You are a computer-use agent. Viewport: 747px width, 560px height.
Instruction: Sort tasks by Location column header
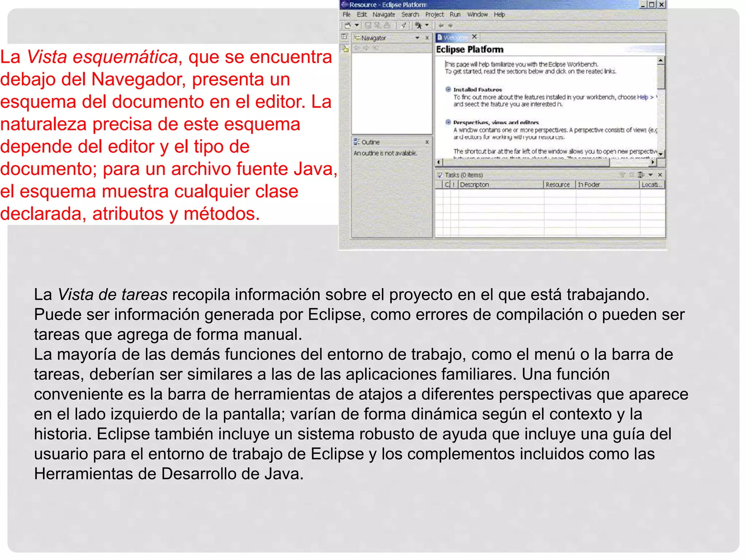tap(652, 185)
